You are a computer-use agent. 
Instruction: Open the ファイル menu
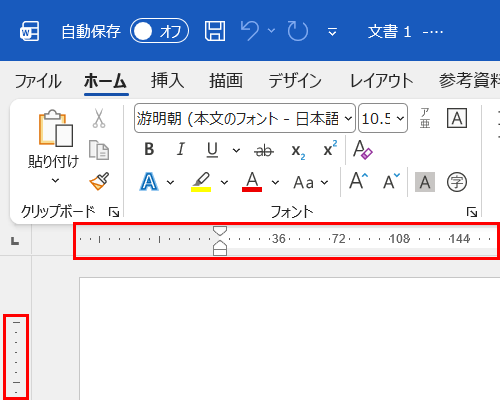coord(38,81)
